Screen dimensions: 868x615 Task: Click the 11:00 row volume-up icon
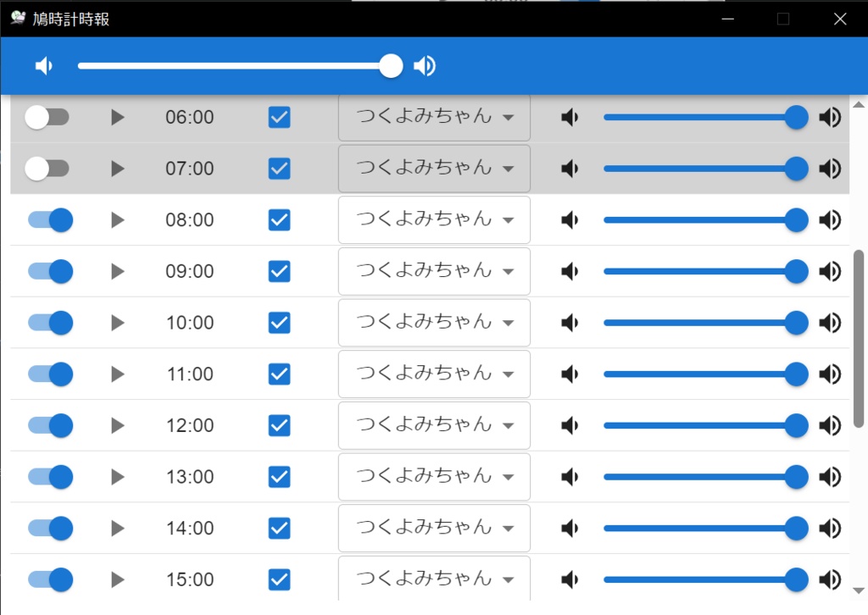pos(830,374)
